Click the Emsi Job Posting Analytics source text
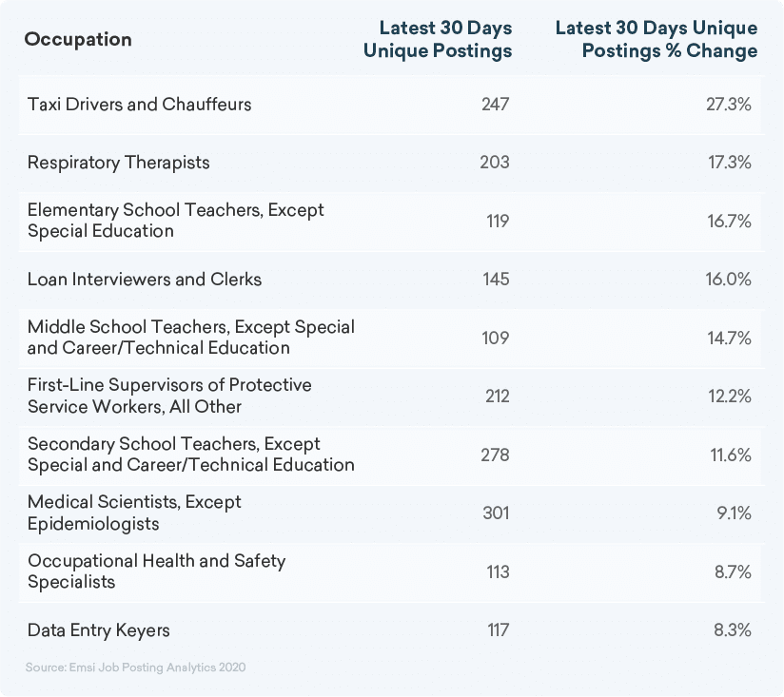 [136, 668]
